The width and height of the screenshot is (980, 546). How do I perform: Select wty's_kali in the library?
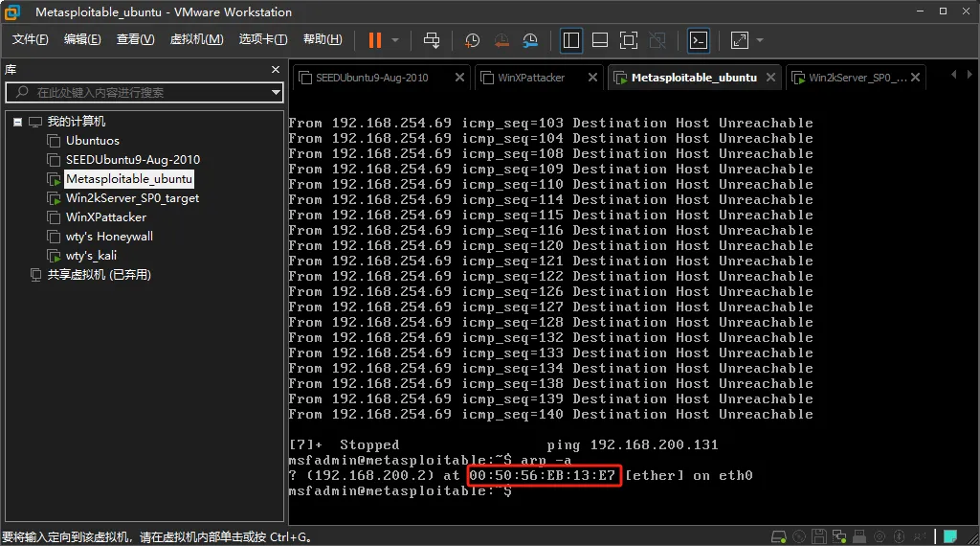tap(91, 256)
